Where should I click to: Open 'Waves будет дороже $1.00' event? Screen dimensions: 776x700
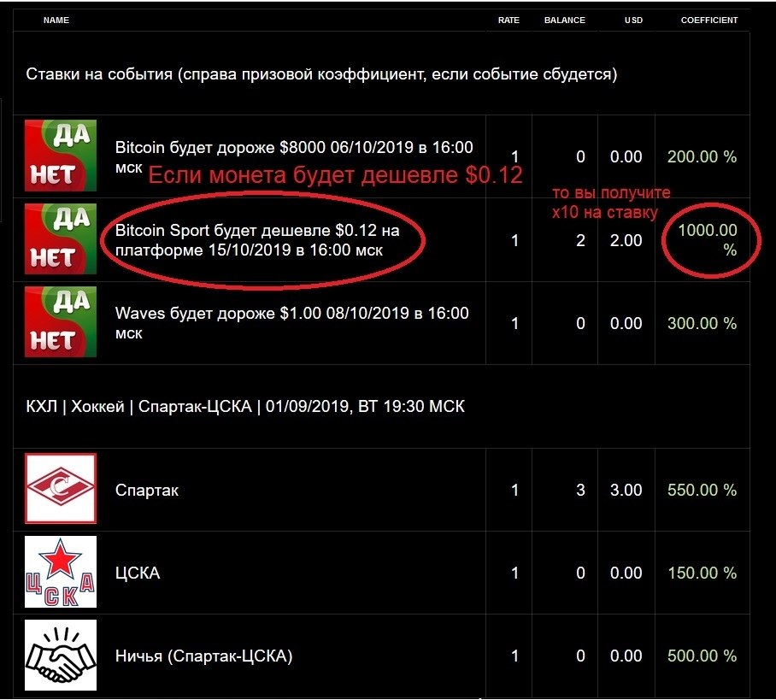coord(292,323)
